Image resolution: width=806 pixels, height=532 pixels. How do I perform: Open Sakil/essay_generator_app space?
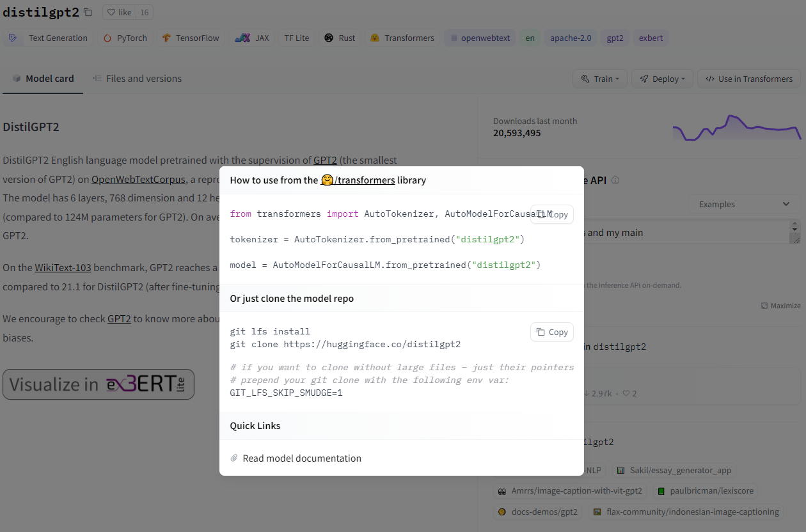(674, 470)
